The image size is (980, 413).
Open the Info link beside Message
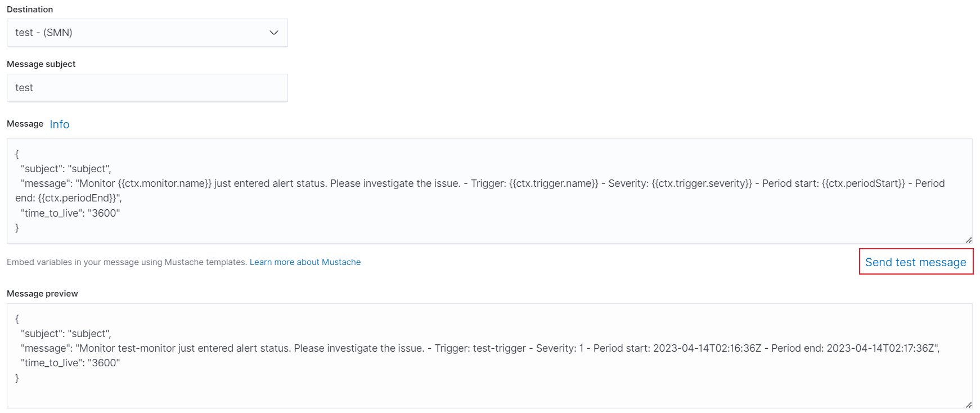click(x=60, y=124)
